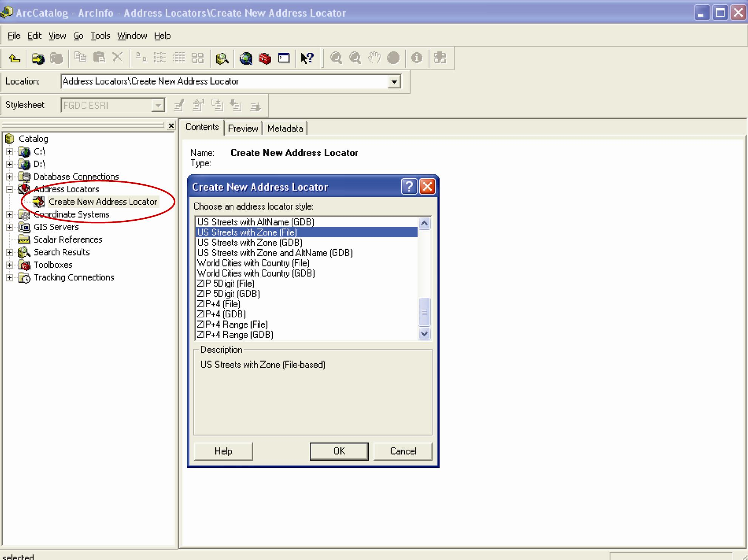Click the dialog's question mark help button
Screen dimensions: 748x560
[x=409, y=187]
